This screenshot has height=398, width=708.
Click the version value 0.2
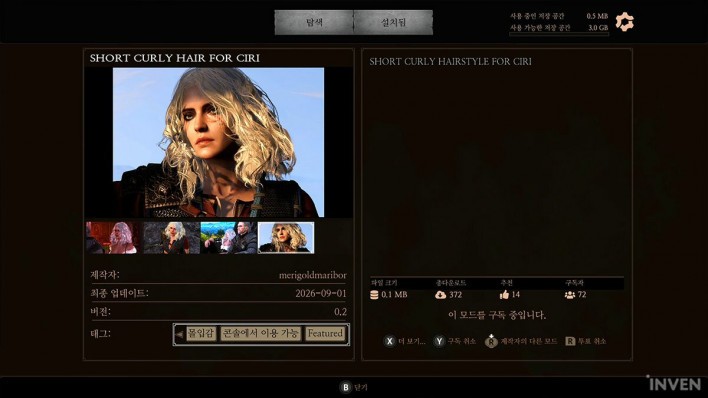point(340,312)
